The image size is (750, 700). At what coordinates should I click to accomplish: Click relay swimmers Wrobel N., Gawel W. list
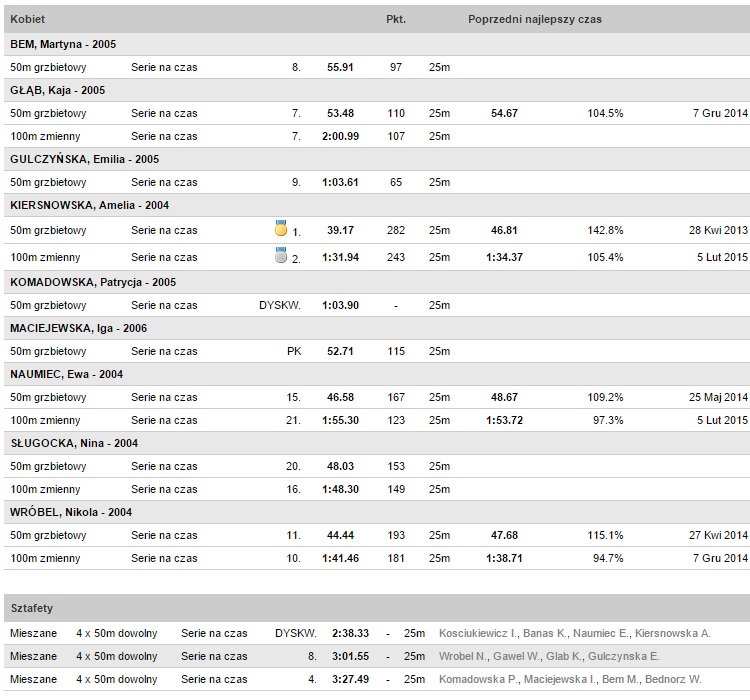[549, 656]
